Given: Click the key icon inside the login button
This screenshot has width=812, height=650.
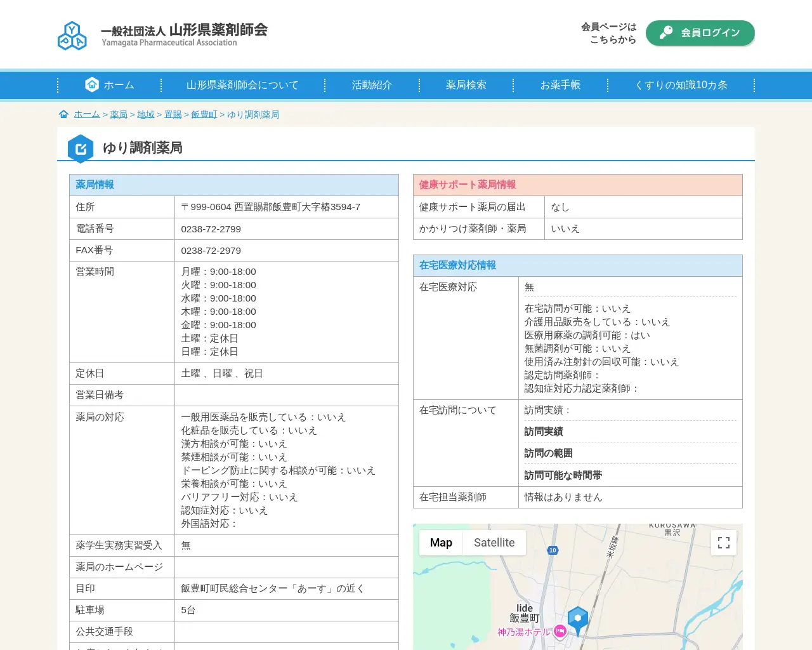Looking at the screenshot, I should (x=666, y=32).
